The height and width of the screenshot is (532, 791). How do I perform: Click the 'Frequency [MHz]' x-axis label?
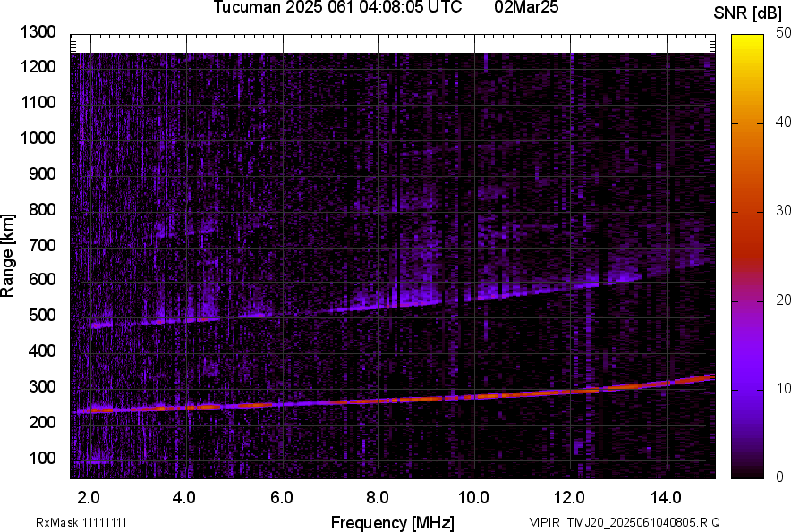[392, 522]
